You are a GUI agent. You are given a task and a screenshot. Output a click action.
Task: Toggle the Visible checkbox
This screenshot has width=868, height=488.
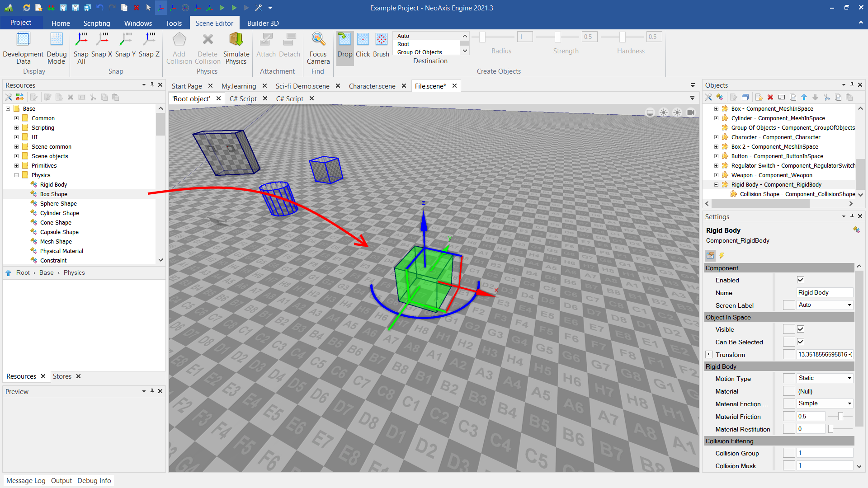tap(801, 329)
